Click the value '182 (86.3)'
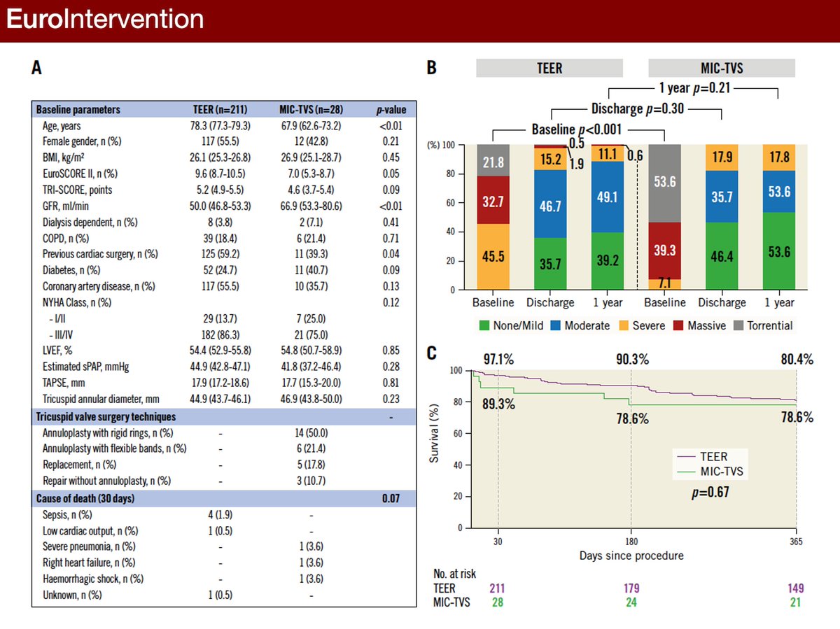840x629 pixels. tap(222, 336)
